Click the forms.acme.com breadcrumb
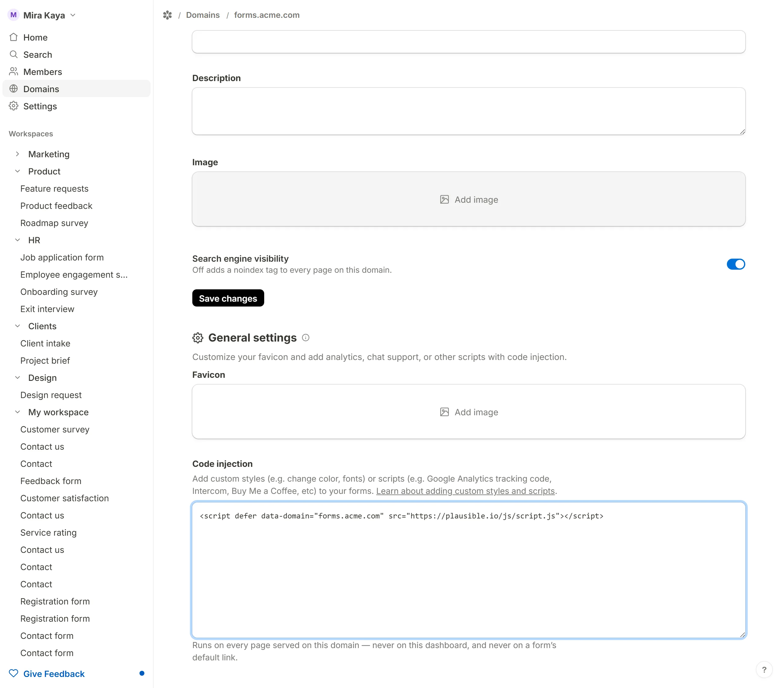Screen dimensions: 784x688 click(x=267, y=15)
